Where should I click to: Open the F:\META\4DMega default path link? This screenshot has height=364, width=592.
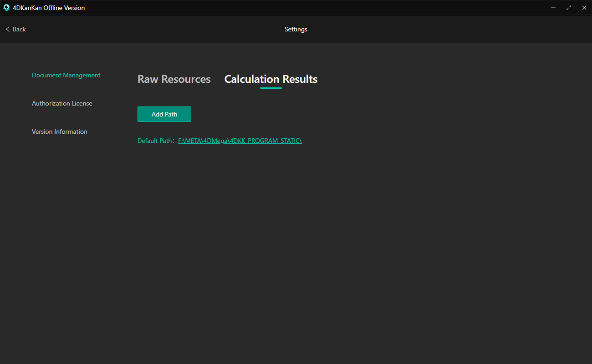coord(240,141)
